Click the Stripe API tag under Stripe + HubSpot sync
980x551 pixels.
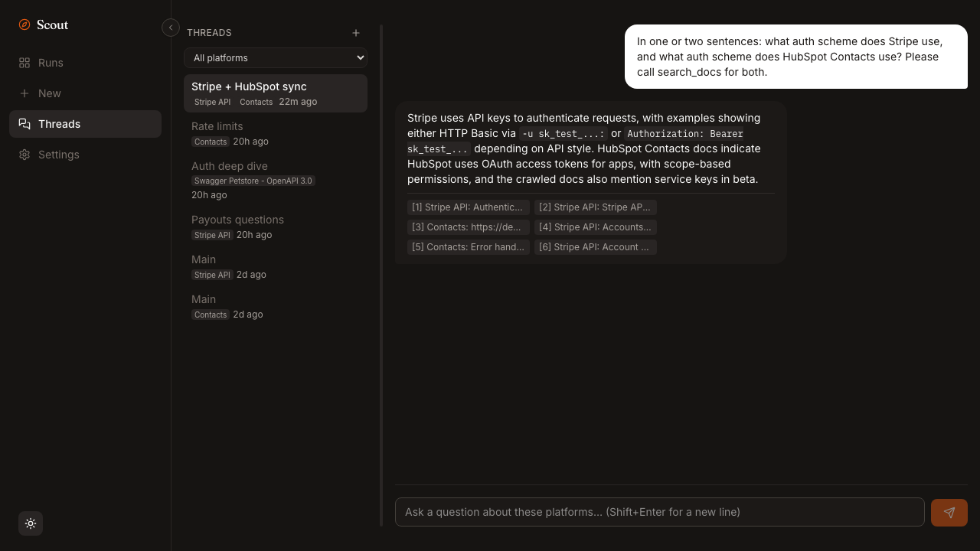point(212,102)
